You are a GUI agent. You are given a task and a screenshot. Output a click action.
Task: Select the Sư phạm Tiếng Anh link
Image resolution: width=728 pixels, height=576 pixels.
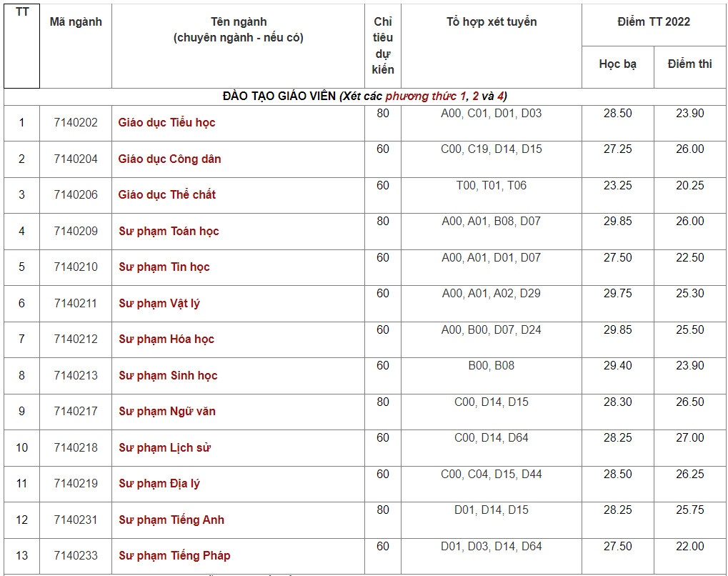coord(171,520)
